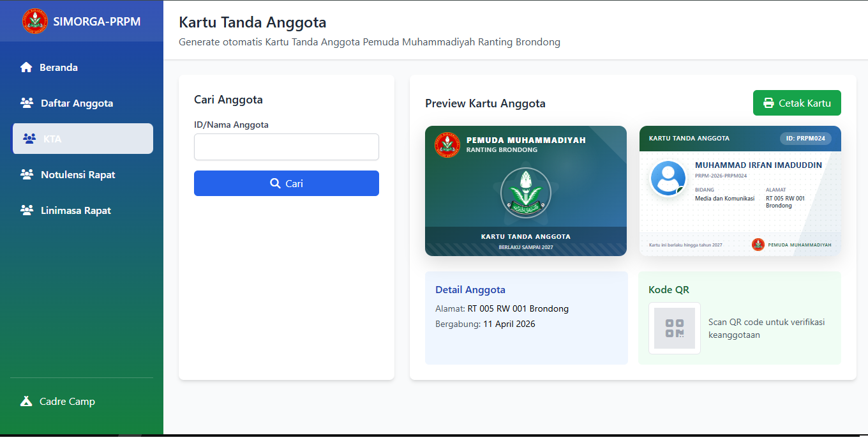Go to Daftar Anggota page
This screenshot has height=440, width=868.
click(x=77, y=103)
